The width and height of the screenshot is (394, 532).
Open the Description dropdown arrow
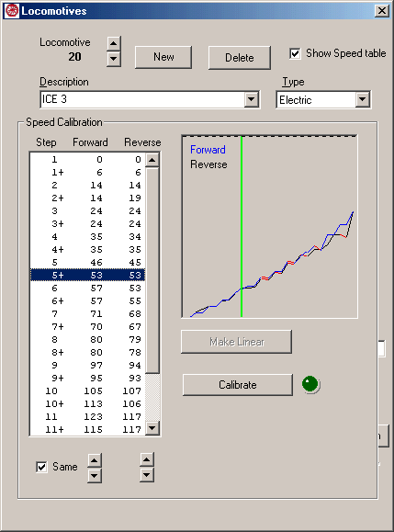coord(252,99)
